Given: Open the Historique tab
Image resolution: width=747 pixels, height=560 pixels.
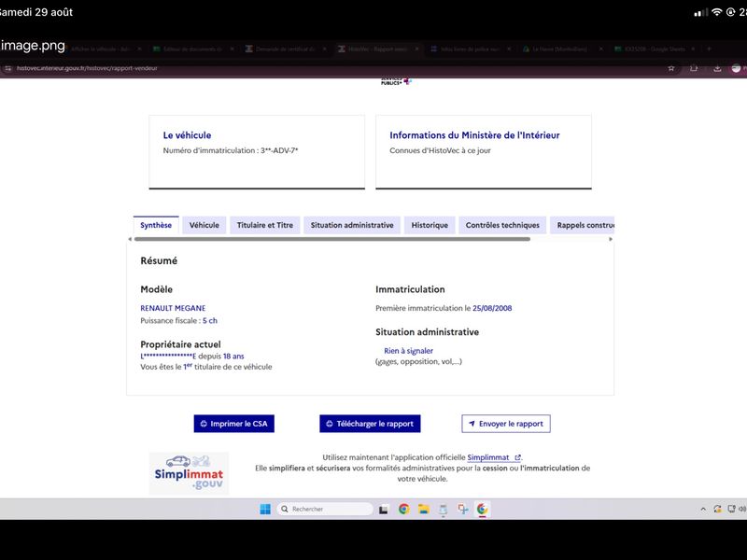Looking at the screenshot, I should (430, 225).
